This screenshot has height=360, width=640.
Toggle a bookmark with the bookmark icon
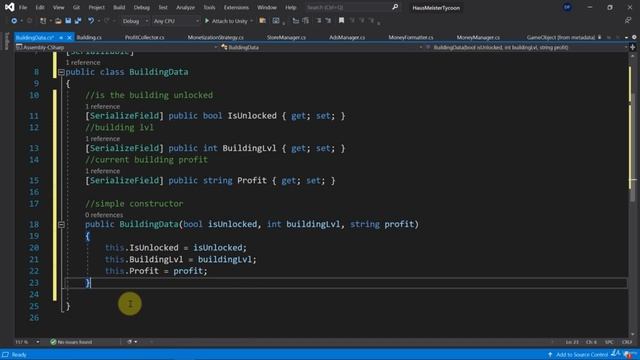click(341, 20)
